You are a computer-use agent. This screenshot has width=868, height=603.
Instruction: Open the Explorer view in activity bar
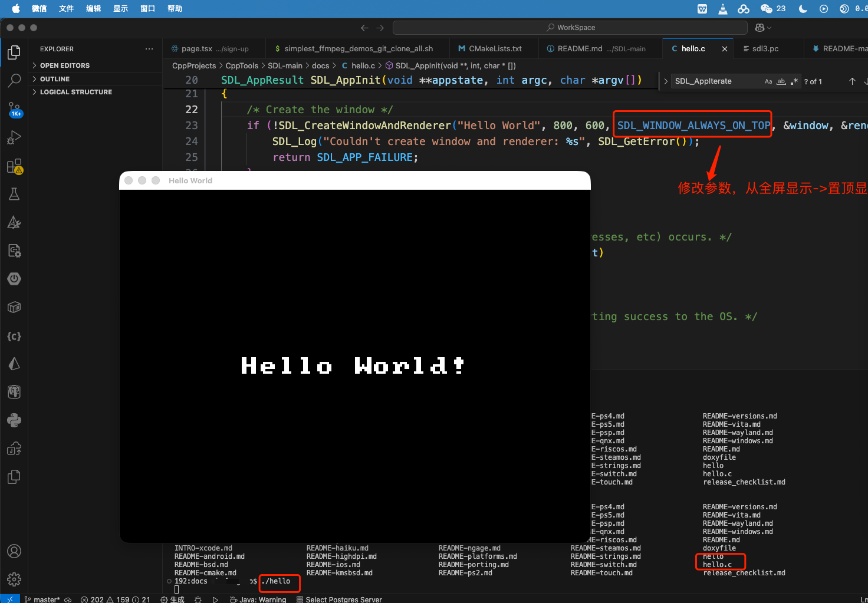pyautogui.click(x=14, y=52)
